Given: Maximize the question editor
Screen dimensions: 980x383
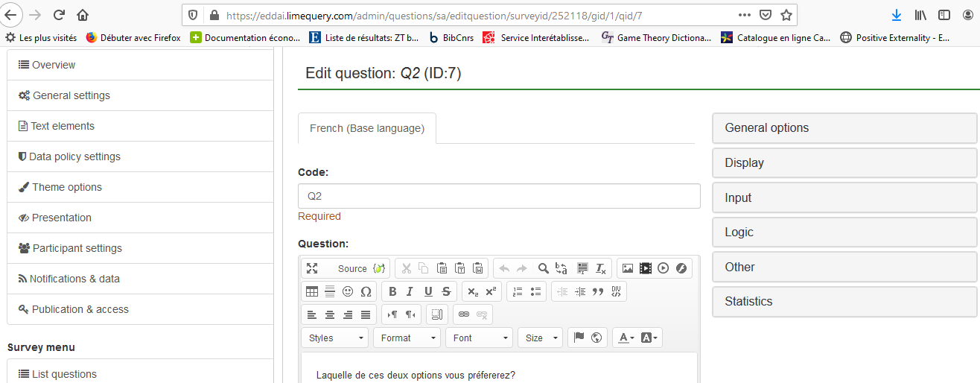Looking at the screenshot, I should (x=312, y=268).
